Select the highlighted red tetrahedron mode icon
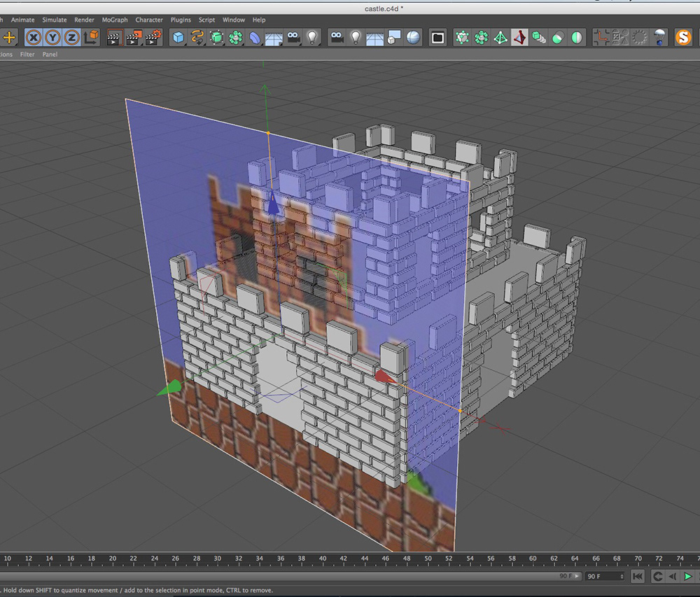 pyautogui.click(x=519, y=38)
